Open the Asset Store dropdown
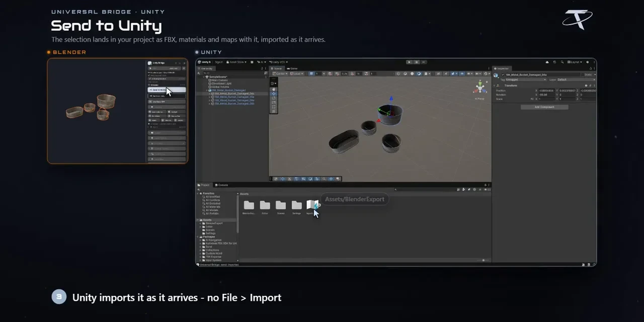 236,62
